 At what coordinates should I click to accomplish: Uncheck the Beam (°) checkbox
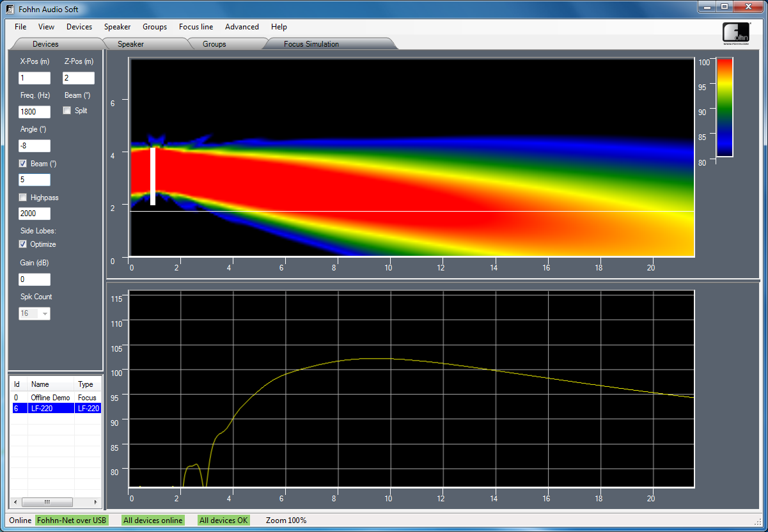pyautogui.click(x=23, y=164)
